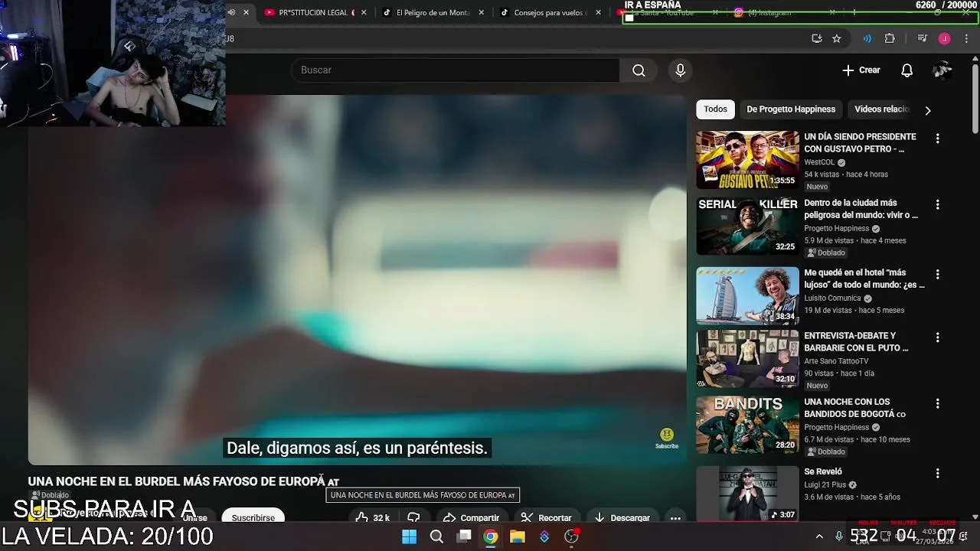The width and height of the screenshot is (980, 551).
Task: Select De Progetto Happiness filter chip
Action: tap(791, 109)
